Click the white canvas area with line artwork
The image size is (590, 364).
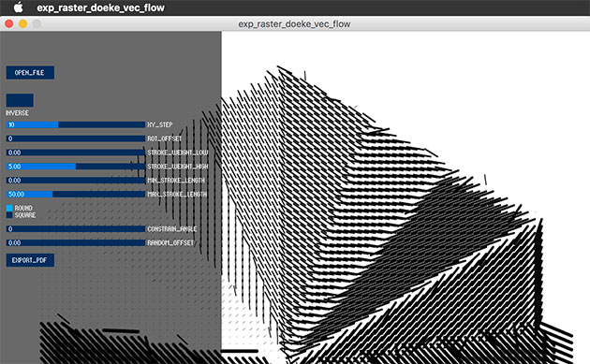(x=406, y=197)
